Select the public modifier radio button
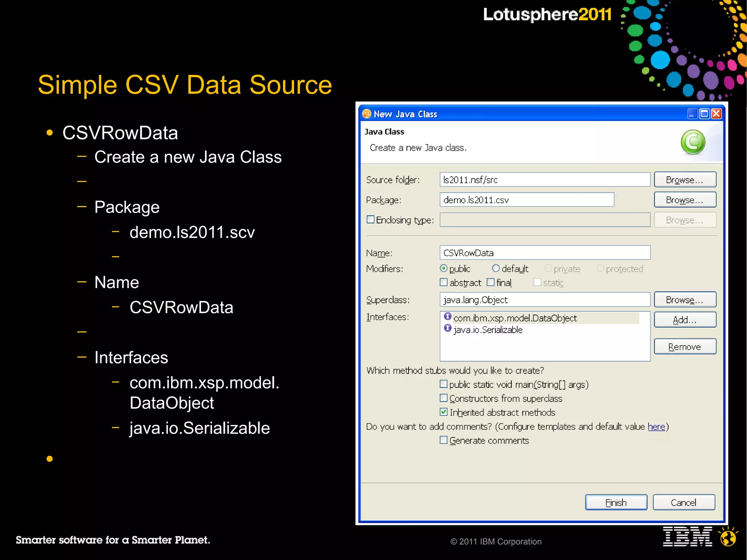747x560 pixels. pyautogui.click(x=444, y=268)
